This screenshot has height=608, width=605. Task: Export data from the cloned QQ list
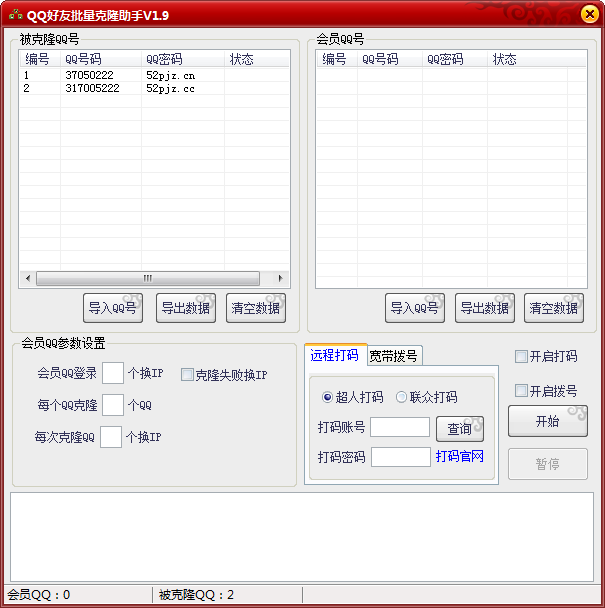click(x=185, y=308)
